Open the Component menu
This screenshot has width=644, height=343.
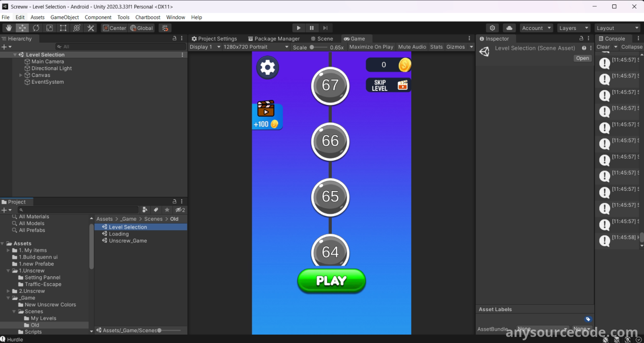coord(98,17)
